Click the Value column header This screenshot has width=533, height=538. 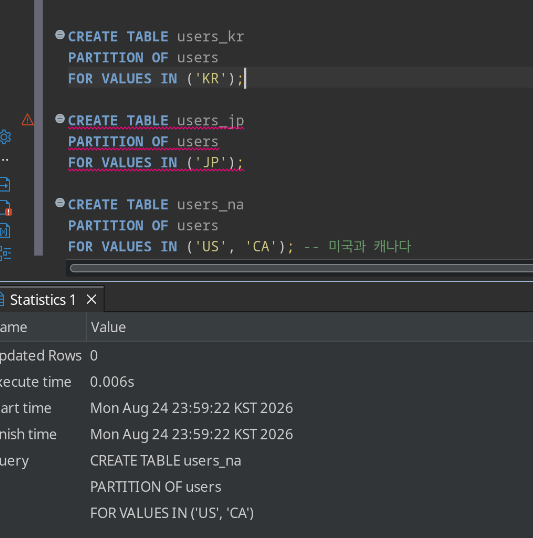pyautogui.click(x=108, y=327)
